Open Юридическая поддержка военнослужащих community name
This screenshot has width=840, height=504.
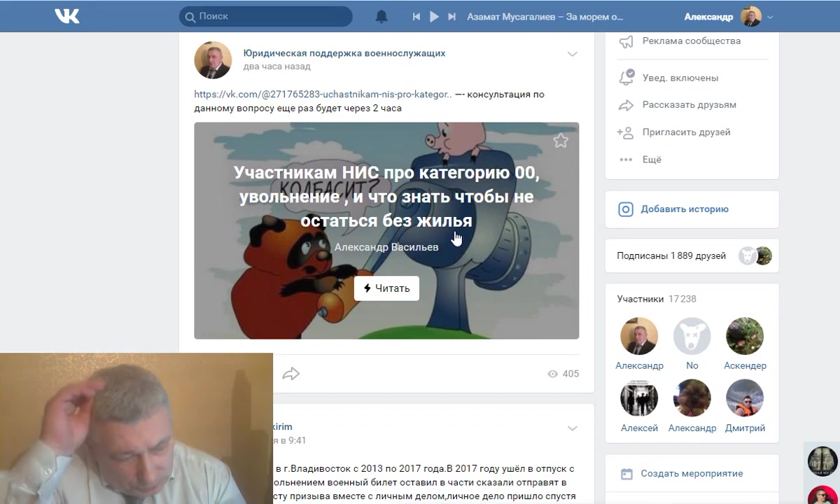click(x=344, y=53)
